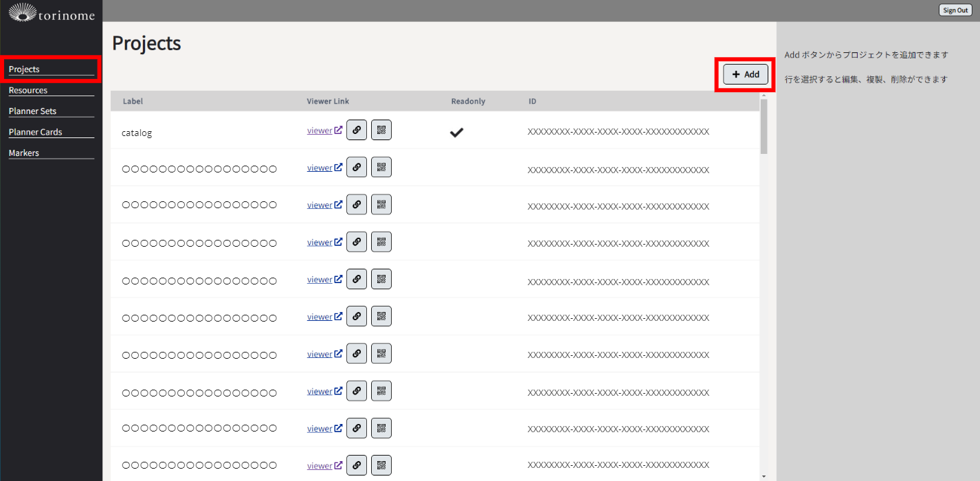Viewport: 980px width, 481px height.
Task: Click the copy link icon in catalog row
Action: click(x=356, y=130)
